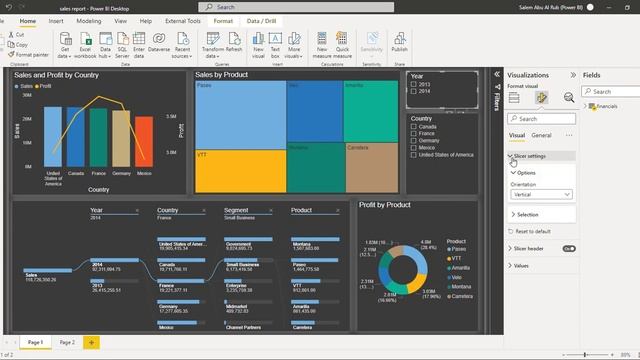This screenshot has width=640, height=360.
Task: Collapse the Visualizations pane
Action: 573,75
